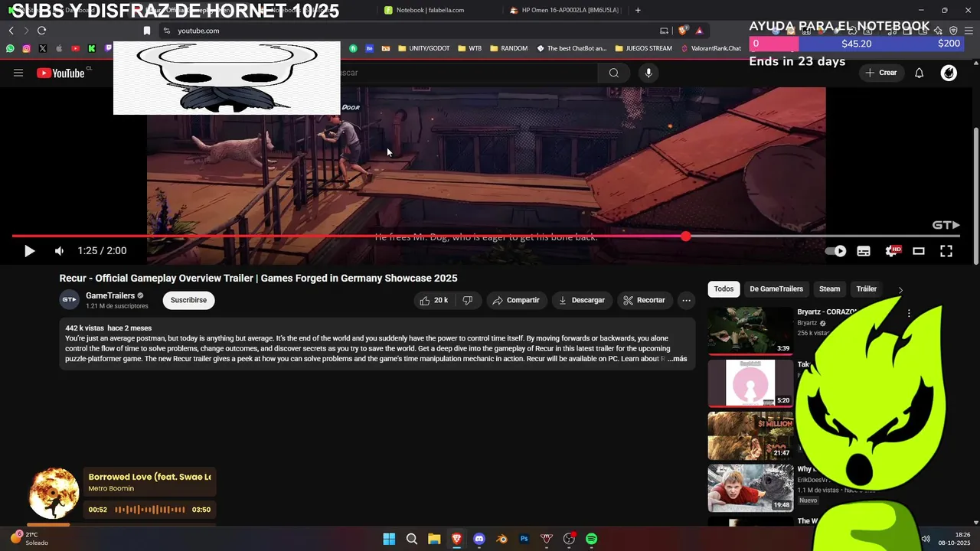Toggle the autoplay switch in the player

[x=836, y=251]
